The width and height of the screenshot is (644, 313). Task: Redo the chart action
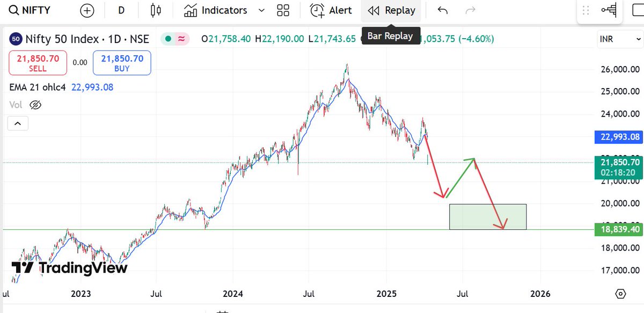coord(470,10)
